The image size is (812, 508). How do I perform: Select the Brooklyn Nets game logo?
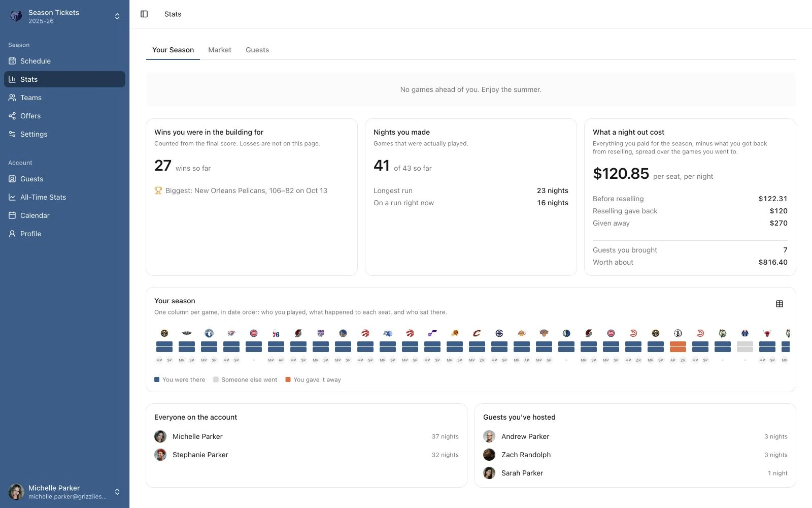(x=678, y=333)
